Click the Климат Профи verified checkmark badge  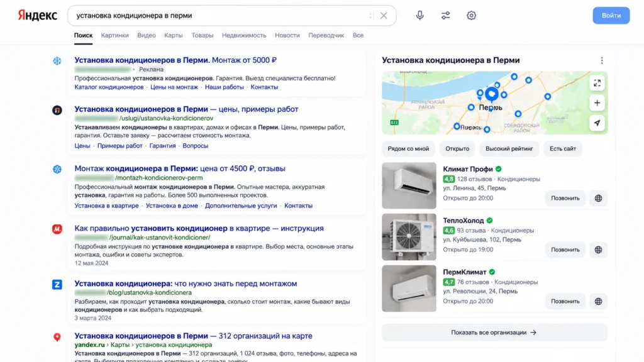tap(499, 169)
